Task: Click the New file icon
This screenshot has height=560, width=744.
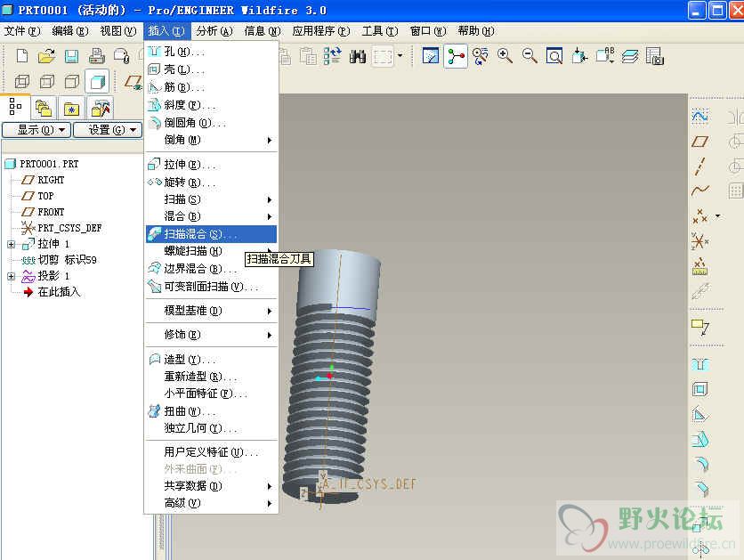Action: click(x=22, y=56)
